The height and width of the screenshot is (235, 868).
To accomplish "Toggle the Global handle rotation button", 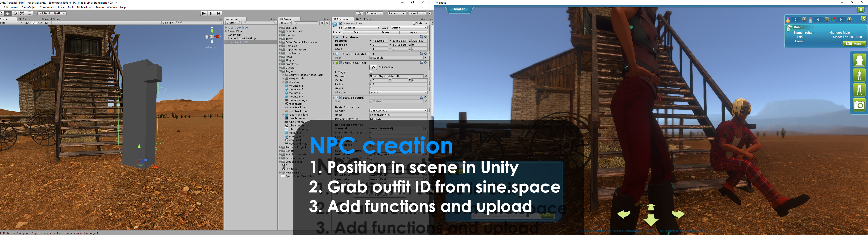I will pyautogui.click(x=60, y=14).
